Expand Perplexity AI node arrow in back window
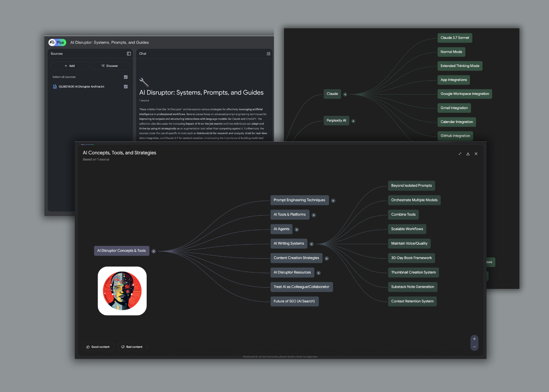 coord(353,121)
